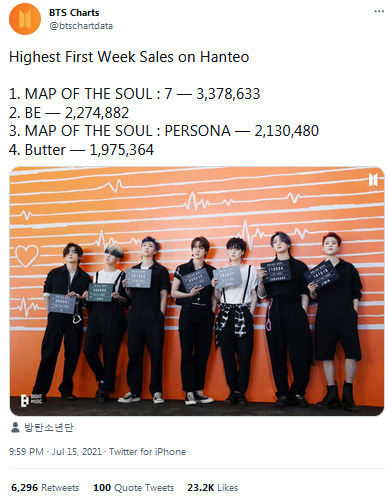Open the @btschartdata handle link
The width and height of the screenshot is (392, 497).
click(81, 26)
